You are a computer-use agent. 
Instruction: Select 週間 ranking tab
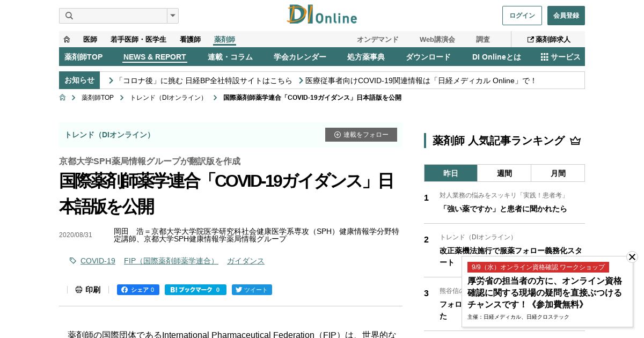click(504, 173)
